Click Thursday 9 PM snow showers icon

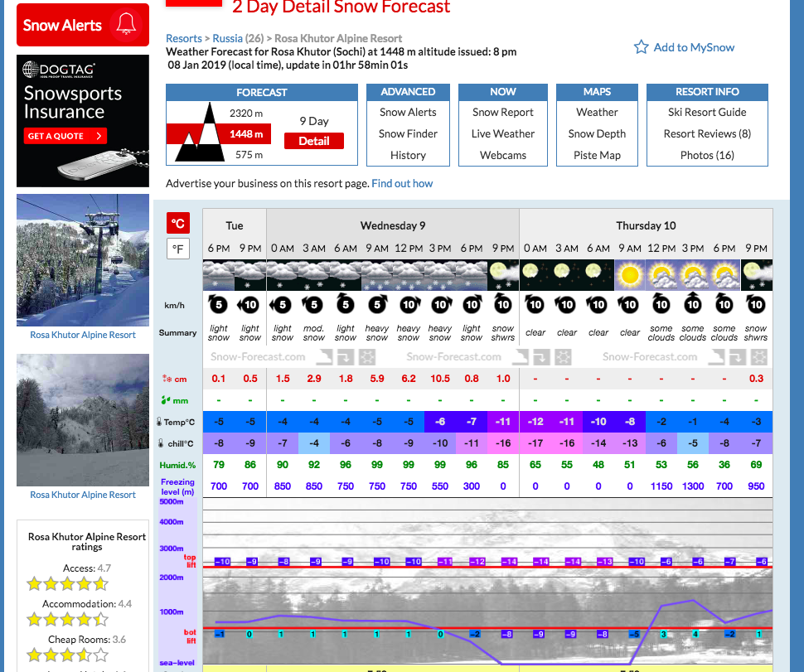pyautogui.click(x=756, y=275)
